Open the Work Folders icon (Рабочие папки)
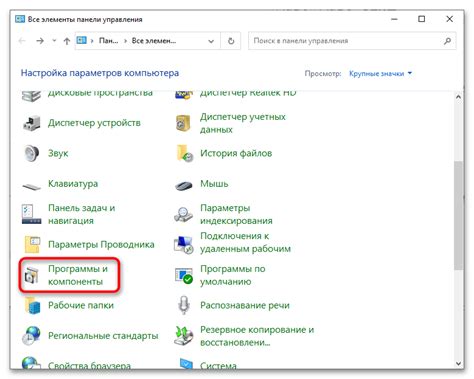This screenshot has height=379, width=474. coord(33,305)
